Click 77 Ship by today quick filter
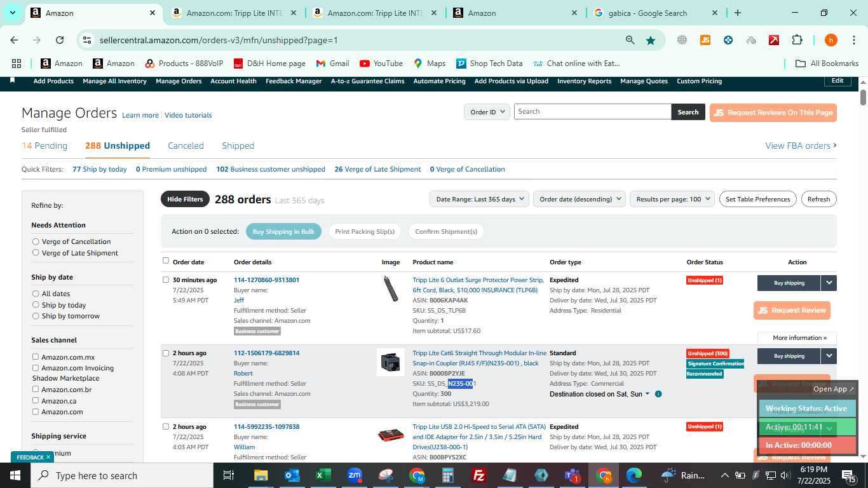Screen dimensions: 868x488 tap(100, 169)
